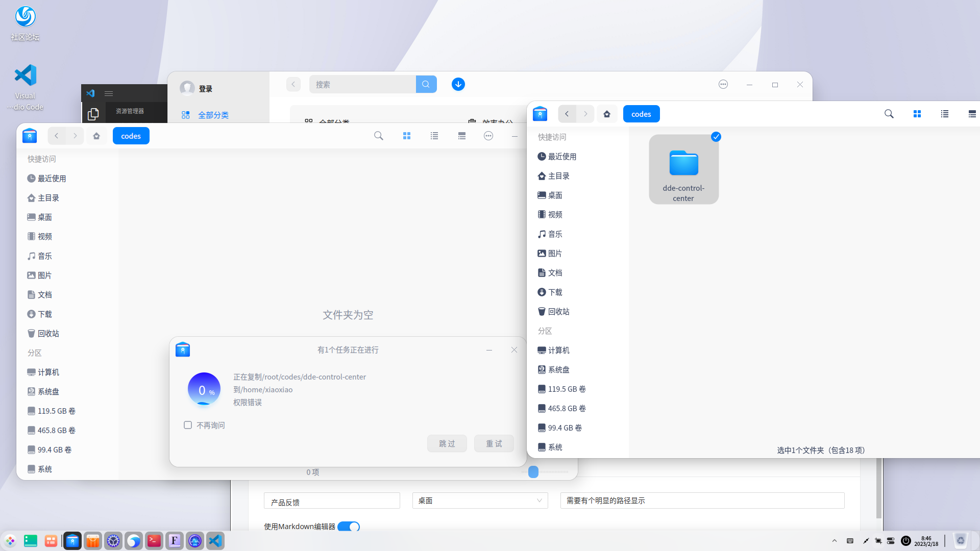
Task: Expand system tray hidden icons arrow
Action: pos(834,541)
